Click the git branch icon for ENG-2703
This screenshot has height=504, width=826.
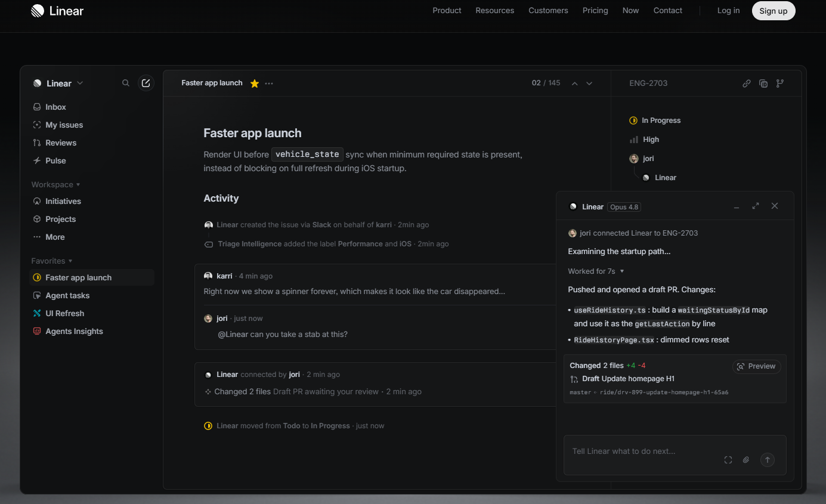pyautogui.click(x=780, y=84)
